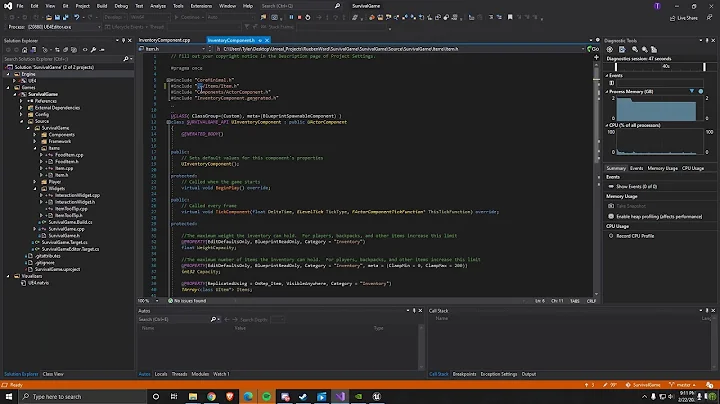Click the master branch in the status bar
This screenshot has height=404, width=720.
(x=682, y=385)
